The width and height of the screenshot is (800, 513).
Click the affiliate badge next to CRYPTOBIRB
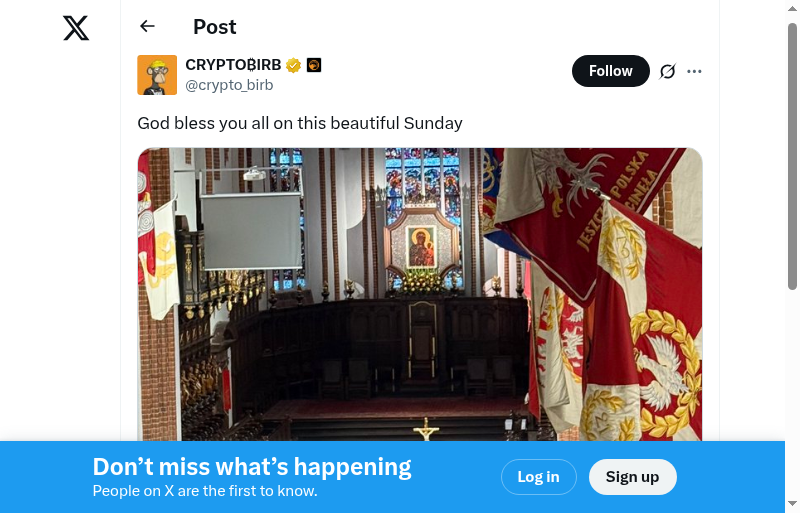click(314, 66)
